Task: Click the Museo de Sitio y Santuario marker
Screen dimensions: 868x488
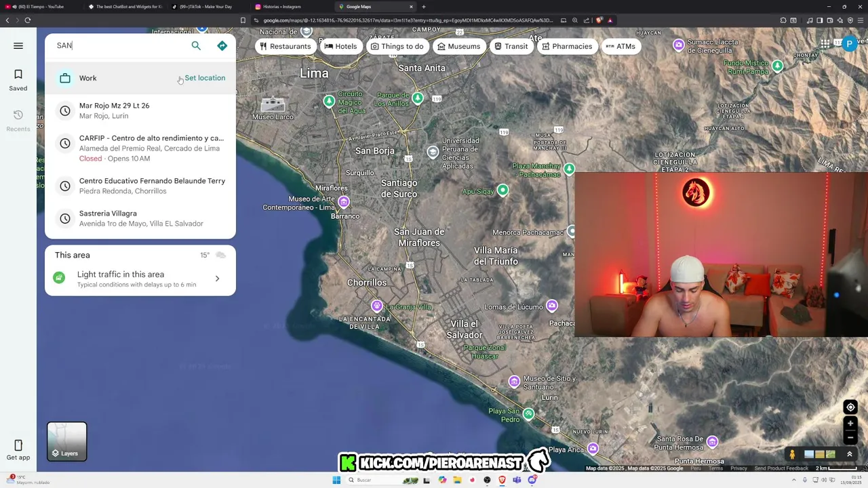Action: pyautogui.click(x=514, y=382)
